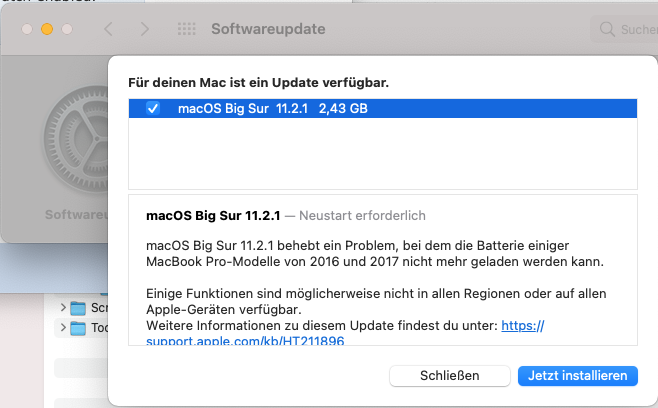Click the Scr… folder icon
The width and height of the screenshot is (658, 408).
click(79, 308)
